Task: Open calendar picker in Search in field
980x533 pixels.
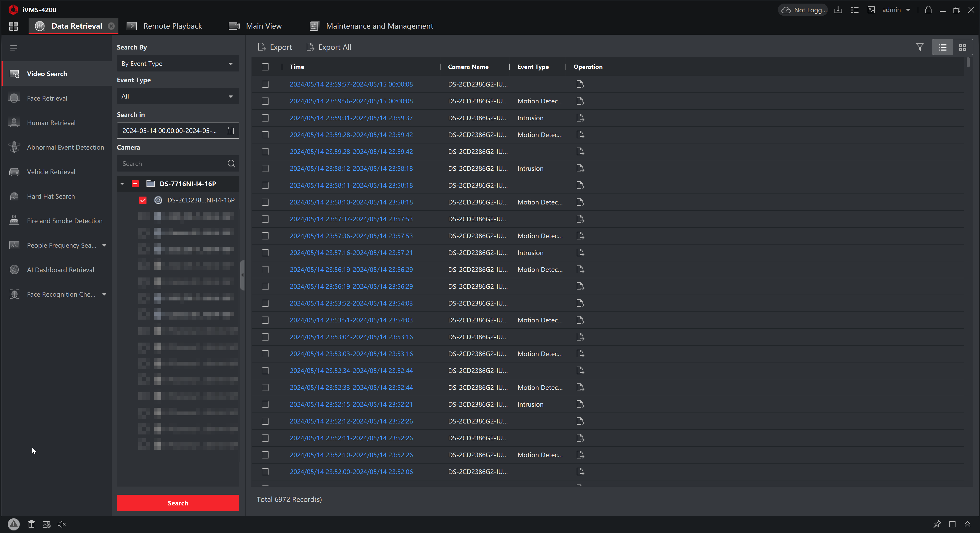Action: tap(230, 131)
